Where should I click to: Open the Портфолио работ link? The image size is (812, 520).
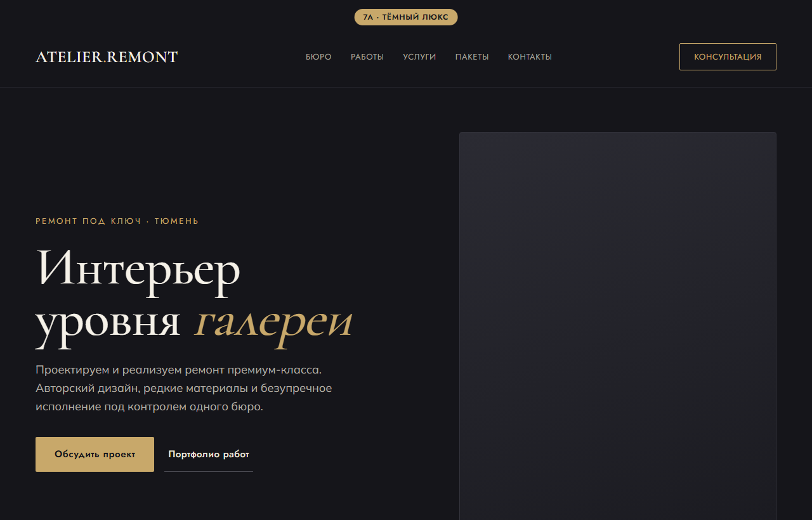[x=209, y=454]
